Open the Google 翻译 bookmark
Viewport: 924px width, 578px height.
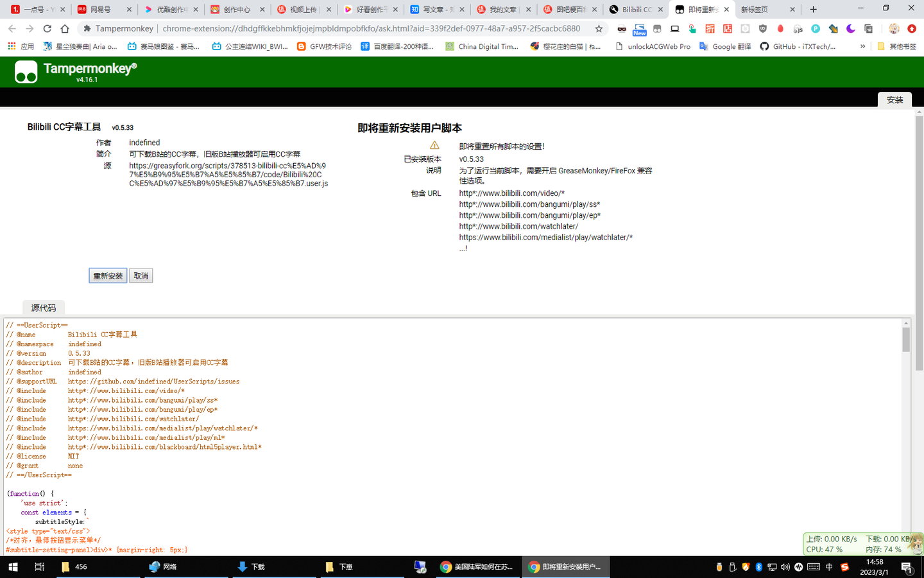pos(725,46)
